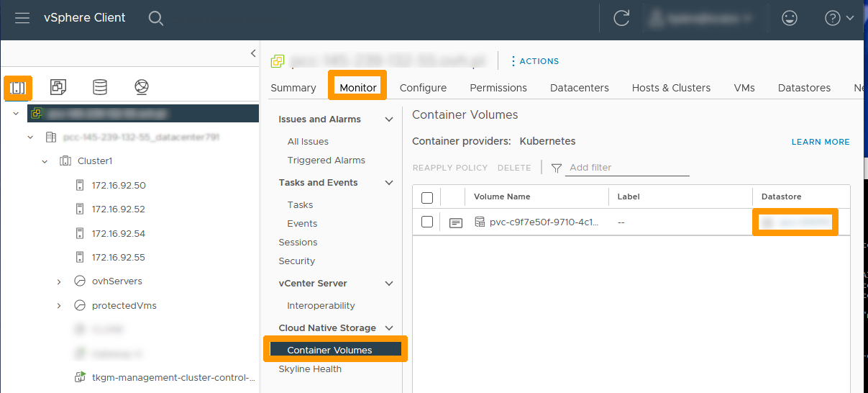The width and height of the screenshot is (868, 393).
Task: Open Events in the monitor menu
Action: (302, 224)
